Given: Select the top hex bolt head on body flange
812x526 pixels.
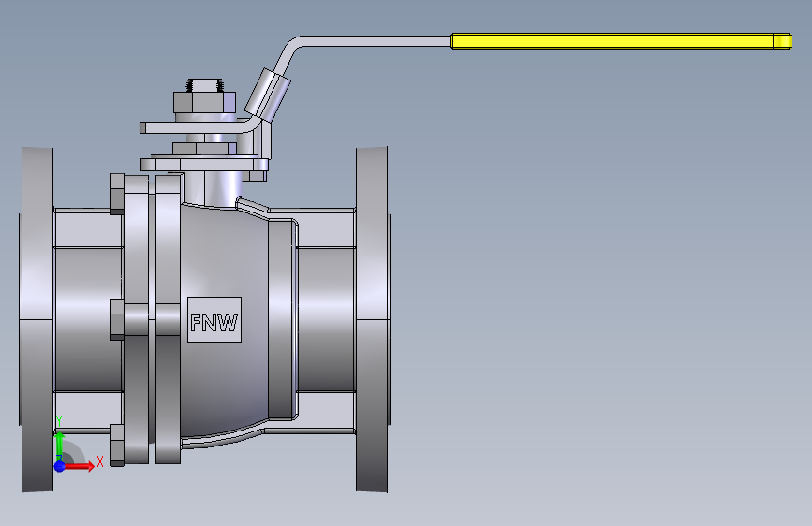Looking at the screenshot, I should tap(117, 194).
